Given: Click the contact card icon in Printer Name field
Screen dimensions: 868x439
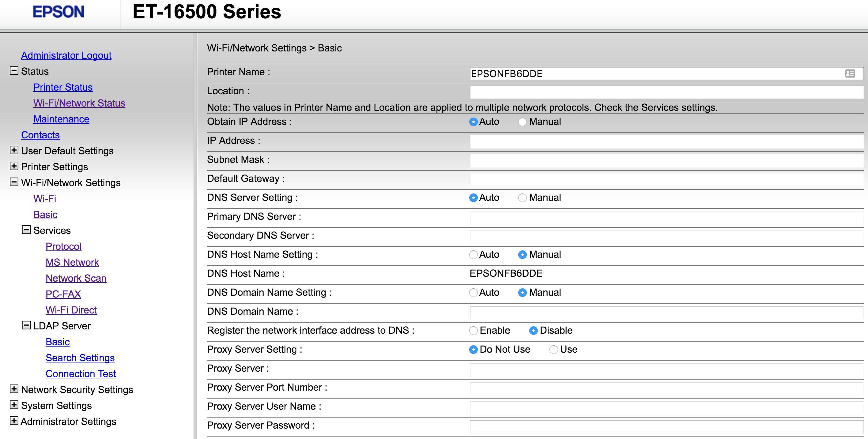Looking at the screenshot, I should (850, 73).
